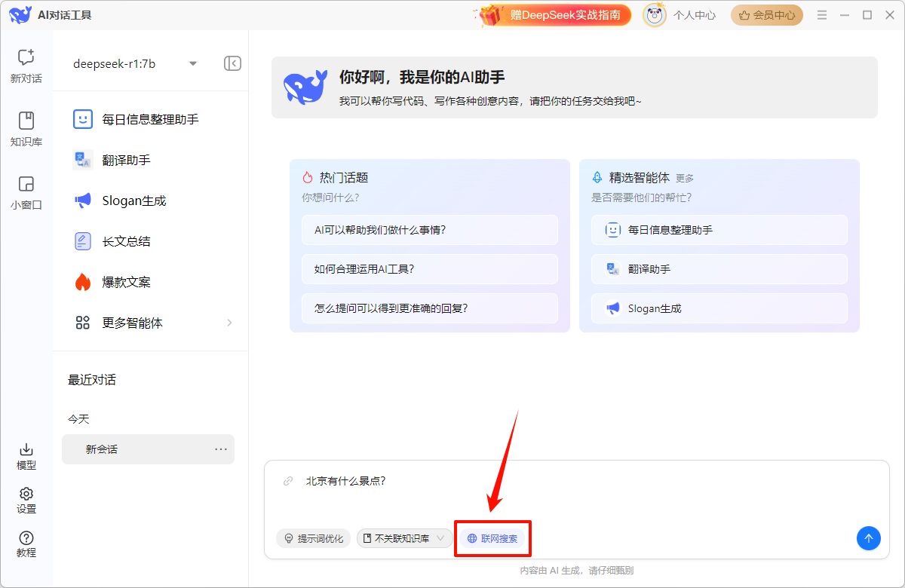
Task: Enable 联网搜索 for the query
Action: click(x=492, y=538)
